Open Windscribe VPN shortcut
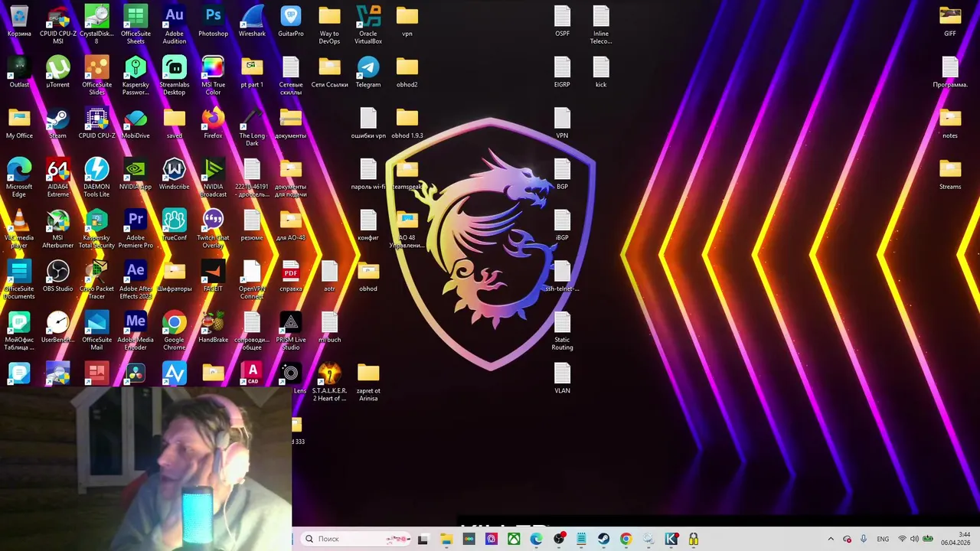This screenshot has width=980, height=551. click(175, 174)
